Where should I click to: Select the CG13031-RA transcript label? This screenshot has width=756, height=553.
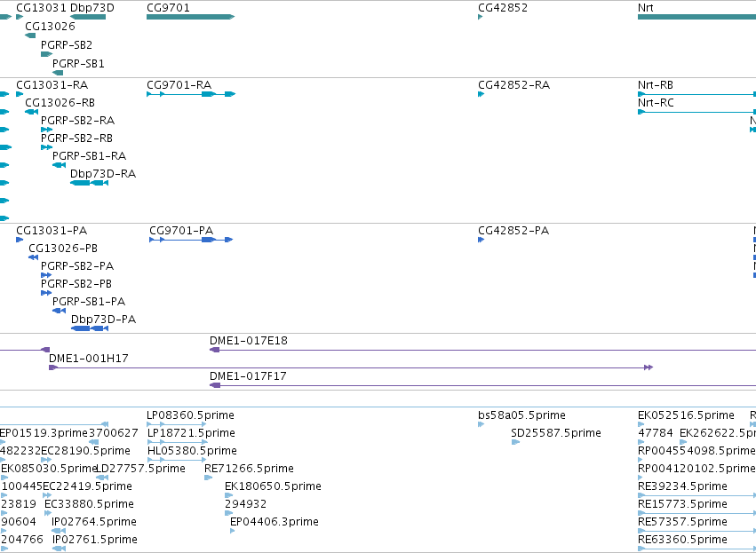52,85
